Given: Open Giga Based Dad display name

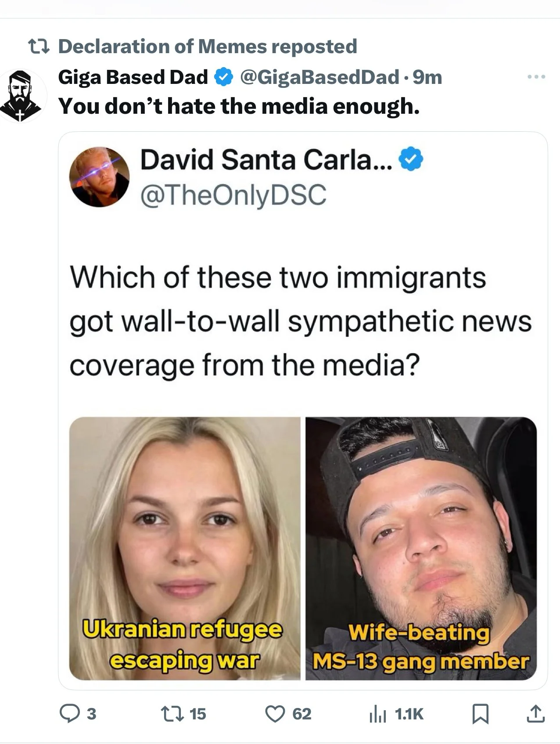Looking at the screenshot, I should pyautogui.click(x=133, y=77).
